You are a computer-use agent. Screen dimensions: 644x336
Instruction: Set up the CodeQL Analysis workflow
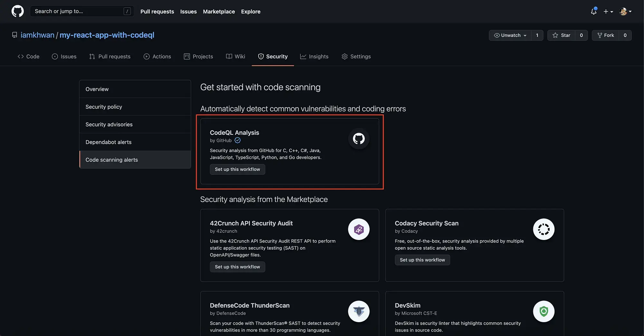pos(237,169)
